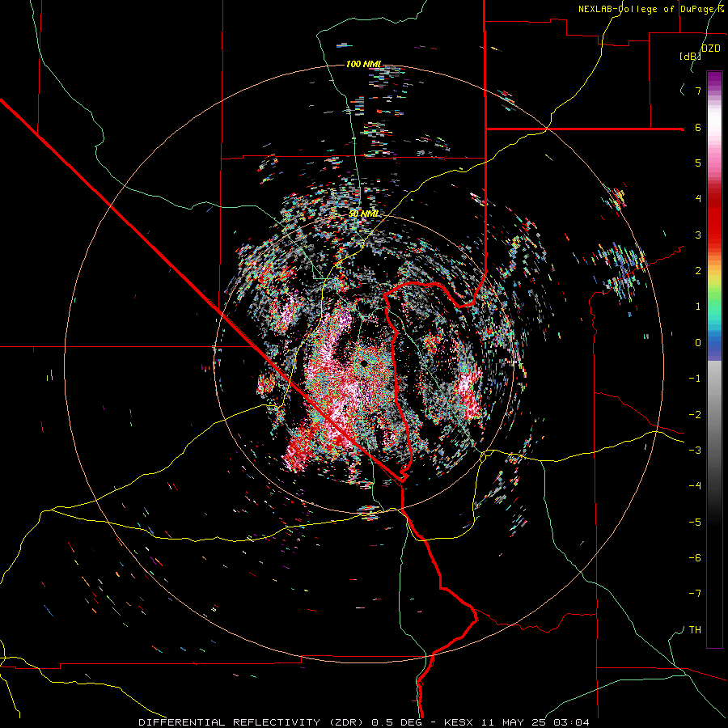Select the "[dB]" units label
This screenshot has width=728, height=728.
click(x=690, y=56)
